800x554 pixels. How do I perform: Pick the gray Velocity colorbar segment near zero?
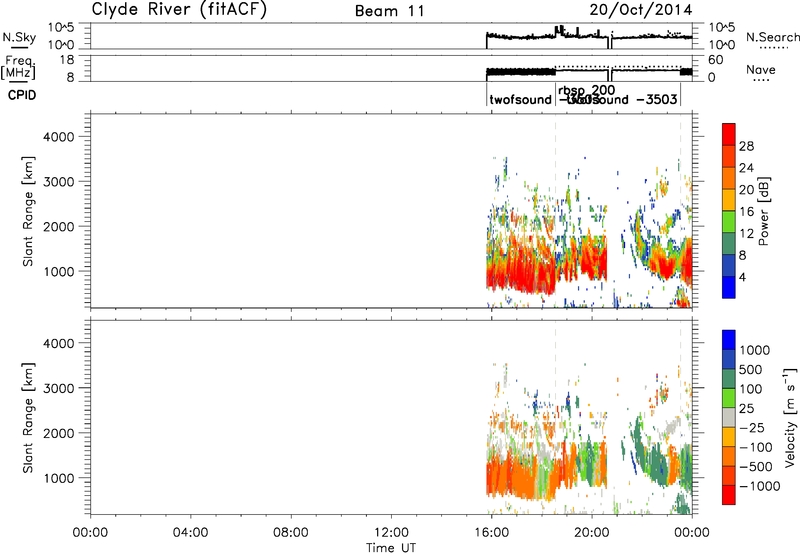click(729, 417)
